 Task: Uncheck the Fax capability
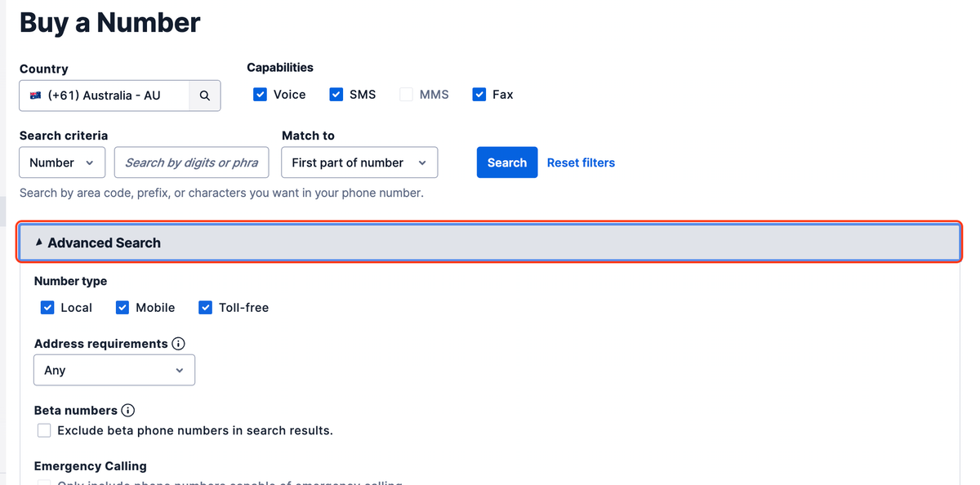(x=479, y=94)
